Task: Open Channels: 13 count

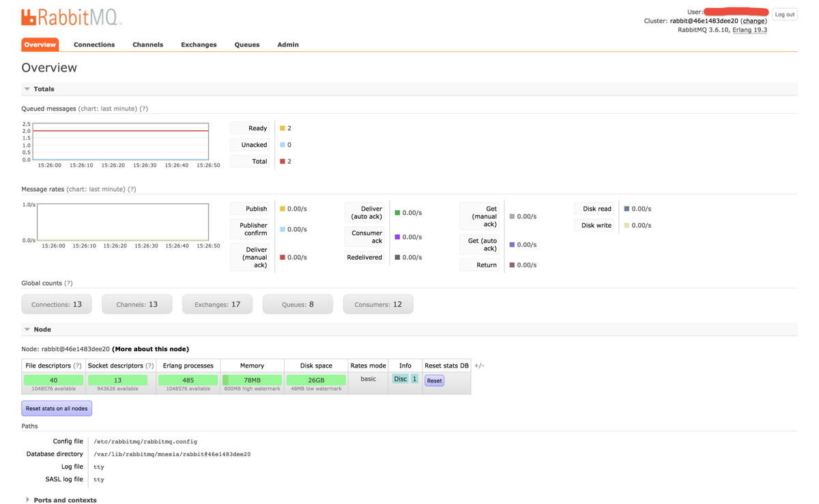Action: coord(137,304)
